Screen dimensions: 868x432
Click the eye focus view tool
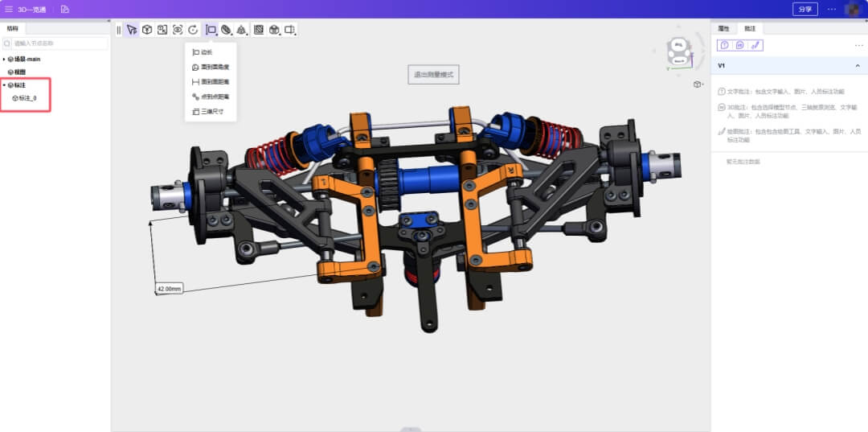[x=177, y=30]
